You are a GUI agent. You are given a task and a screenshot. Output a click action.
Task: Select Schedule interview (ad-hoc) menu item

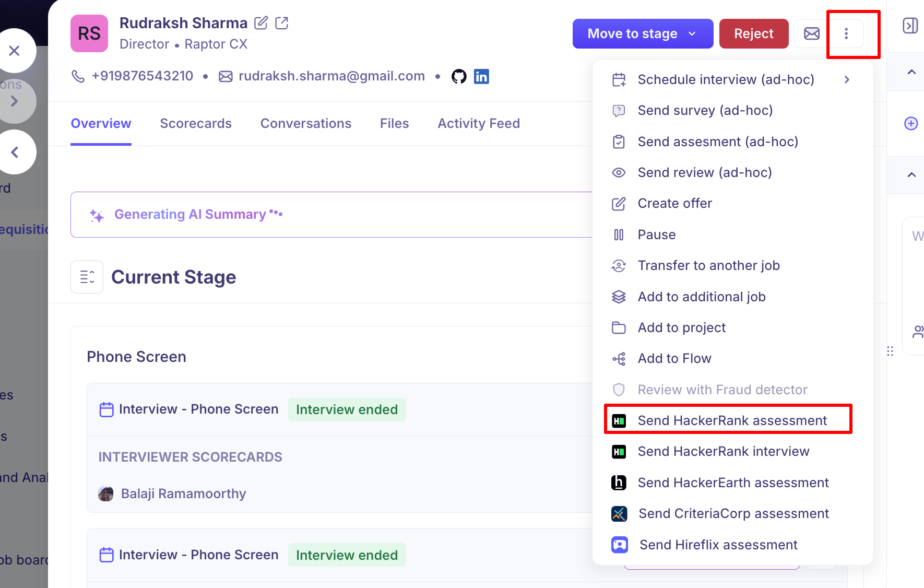(x=732, y=79)
